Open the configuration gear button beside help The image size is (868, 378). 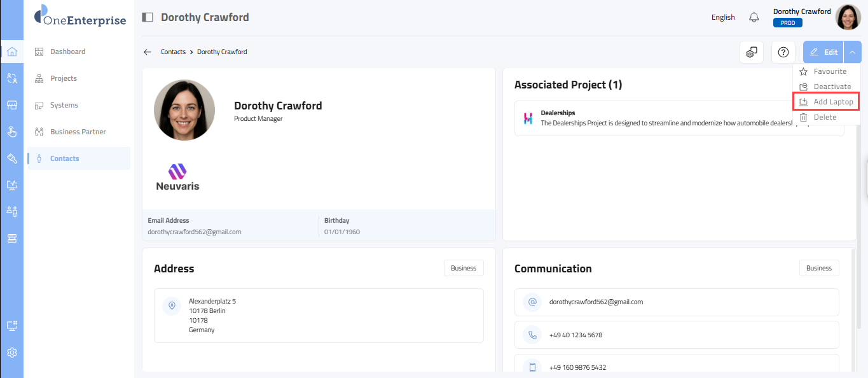tap(752, 52)
